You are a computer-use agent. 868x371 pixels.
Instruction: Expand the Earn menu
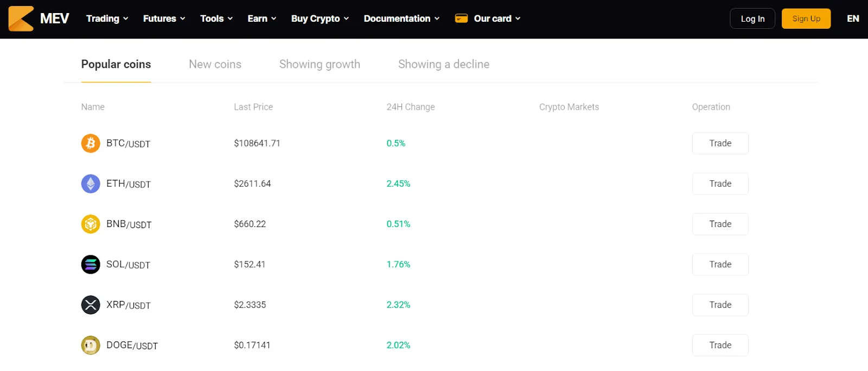262,18
